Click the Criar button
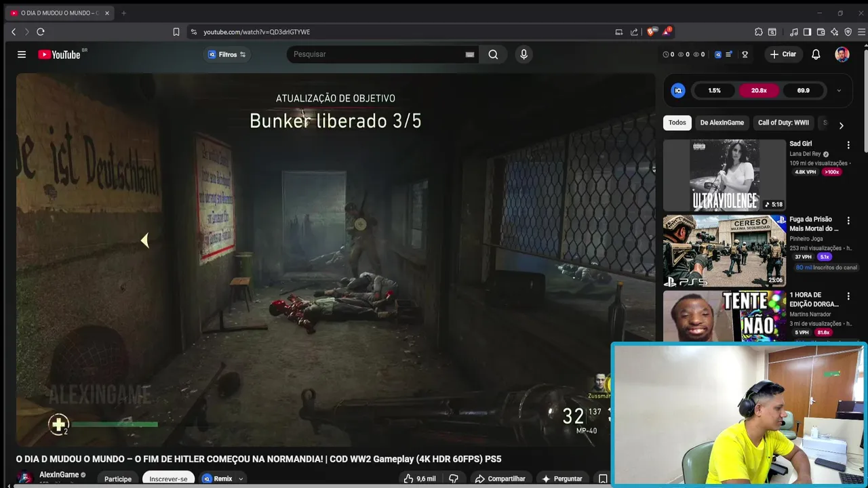This screenshot has height=488, width=868. [x=783, y=54]
